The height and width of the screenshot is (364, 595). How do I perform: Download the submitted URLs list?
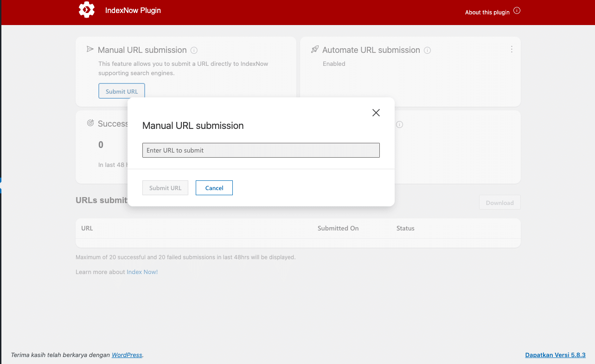coord(500,203)
